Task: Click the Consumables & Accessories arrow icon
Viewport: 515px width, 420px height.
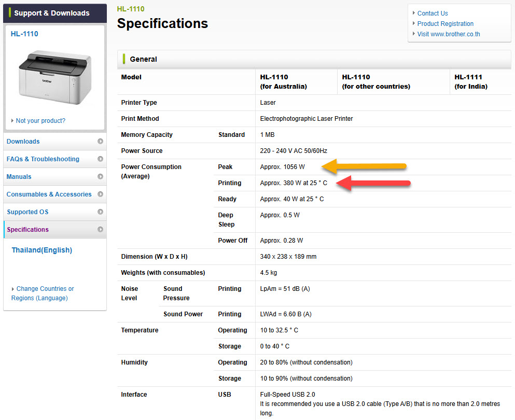Action: coord(100,194)
